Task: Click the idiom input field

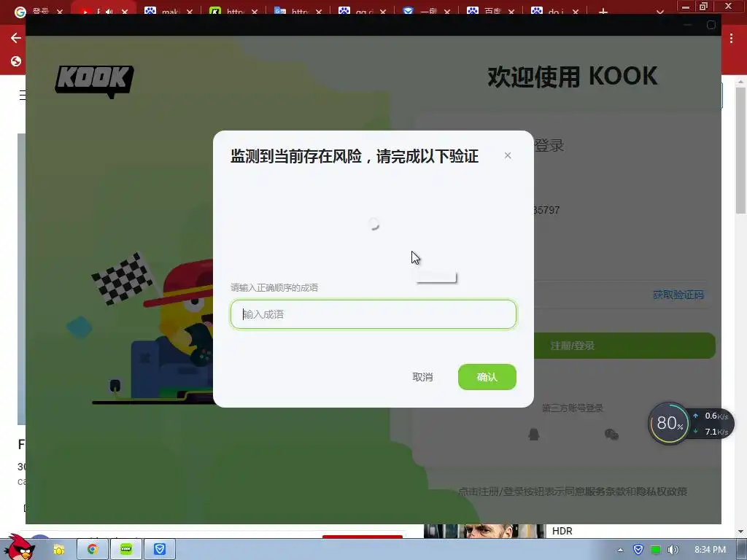Action: pyautogui.click(x=373, y=314)
